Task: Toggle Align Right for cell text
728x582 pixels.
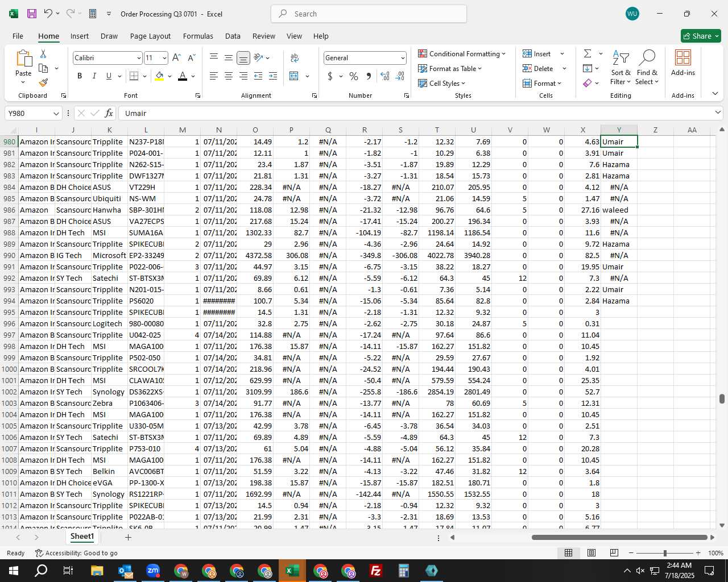Action: [x=243, y=76]
